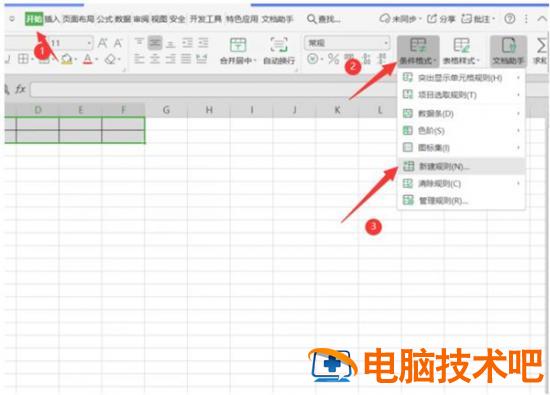
Task: Justify cell text
Action: 186,59
